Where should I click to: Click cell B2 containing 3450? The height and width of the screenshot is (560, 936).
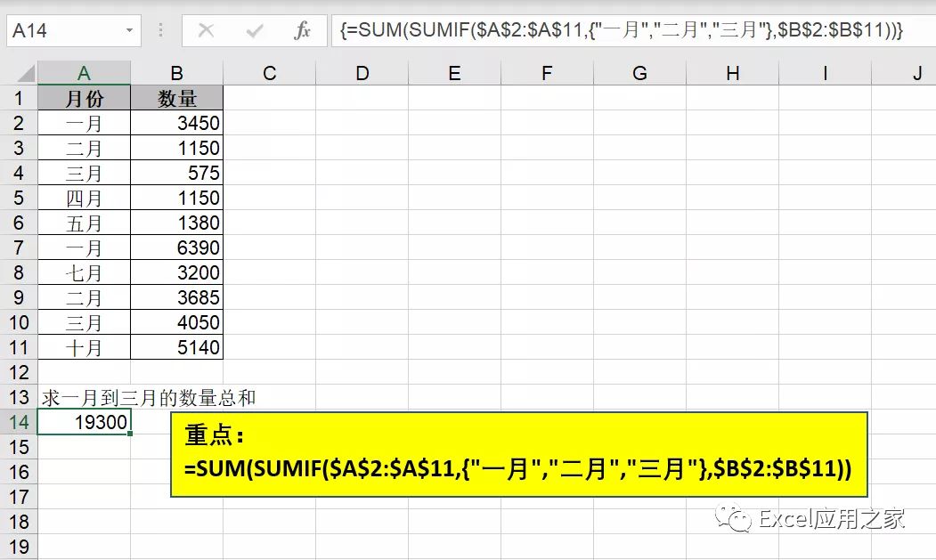pos(176,123)
